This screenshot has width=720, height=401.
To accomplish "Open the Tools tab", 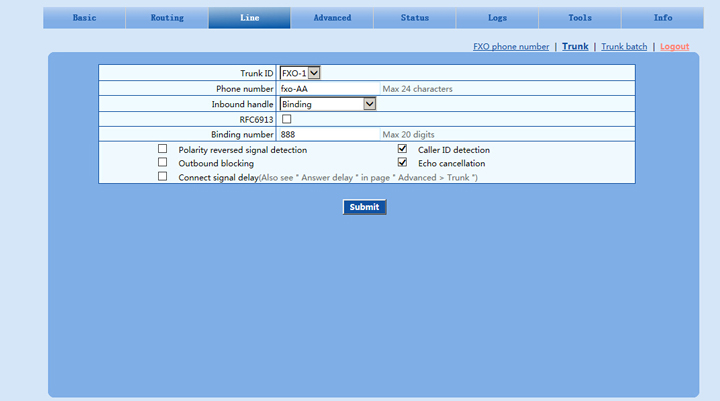I will [x=579, y=18].
